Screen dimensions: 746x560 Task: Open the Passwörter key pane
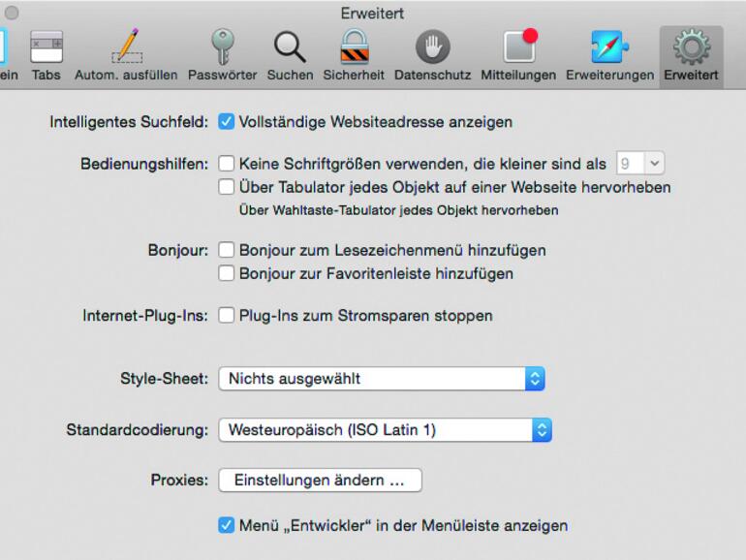222,55
